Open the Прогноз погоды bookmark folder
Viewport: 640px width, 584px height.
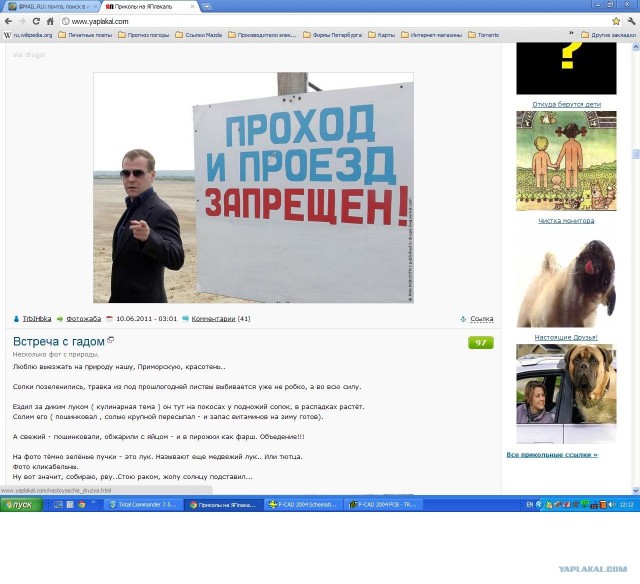click(x=144, y=35)
